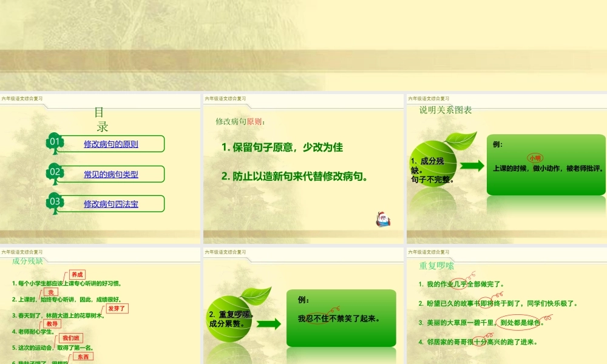Open the 目录 slide thumbnail
The width and height of the screenshot is (607, 364).
pos(100,169)
